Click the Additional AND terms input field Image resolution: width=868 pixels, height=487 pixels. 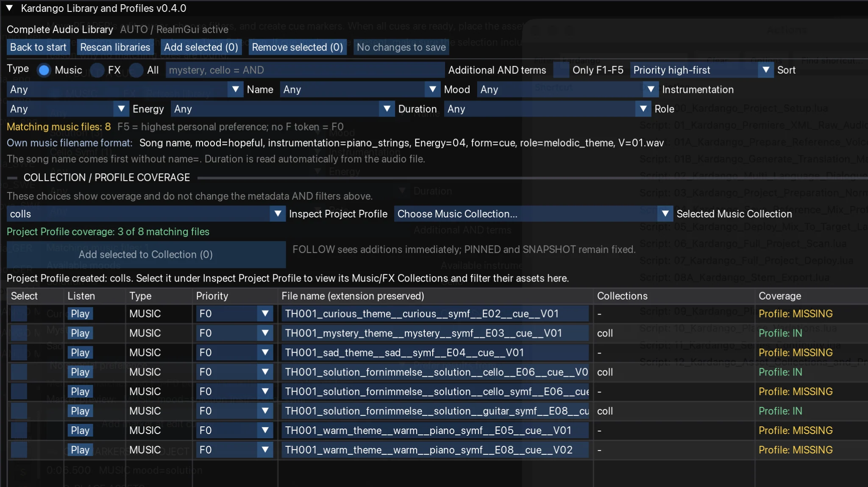pos(305,70)
